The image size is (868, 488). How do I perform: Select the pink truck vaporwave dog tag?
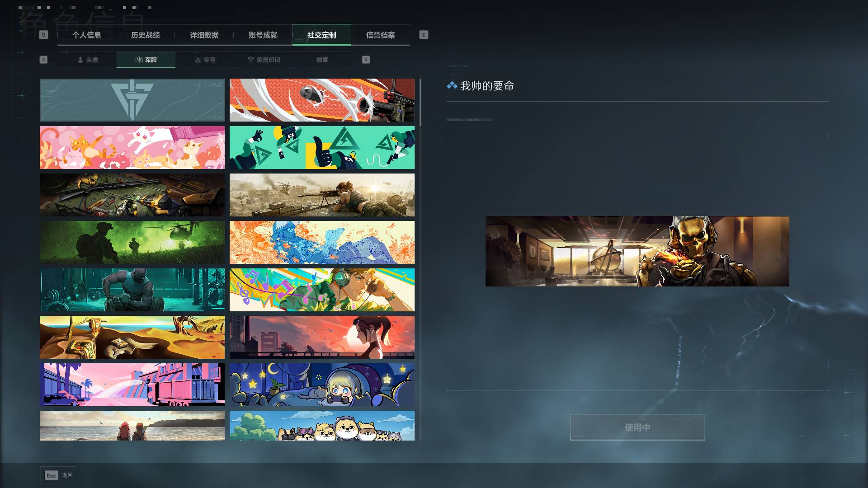click(132, 385)
